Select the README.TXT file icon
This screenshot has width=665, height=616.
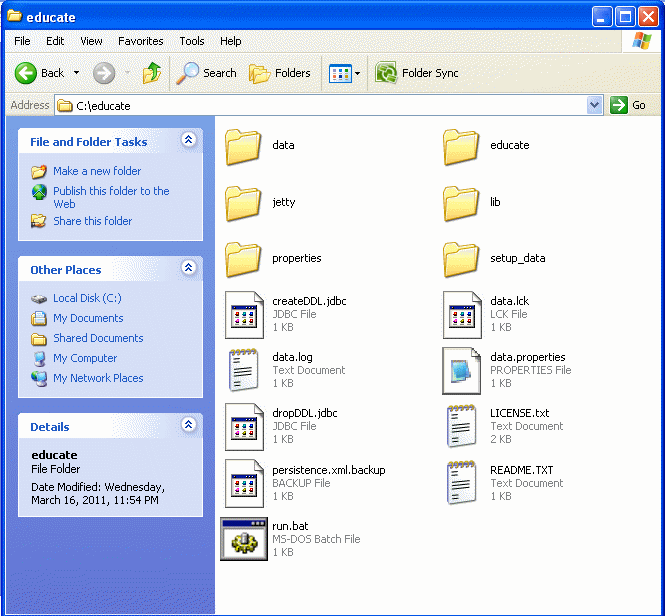(461, 483)
